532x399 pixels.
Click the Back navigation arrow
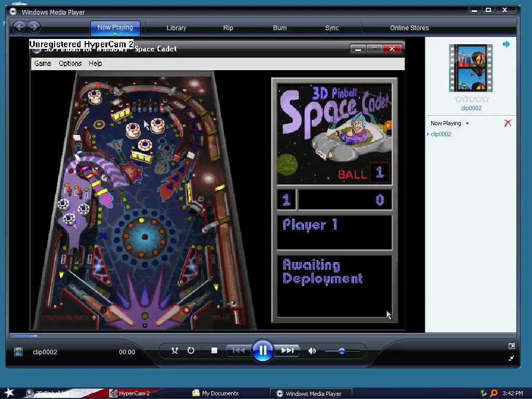coord(20,27)
